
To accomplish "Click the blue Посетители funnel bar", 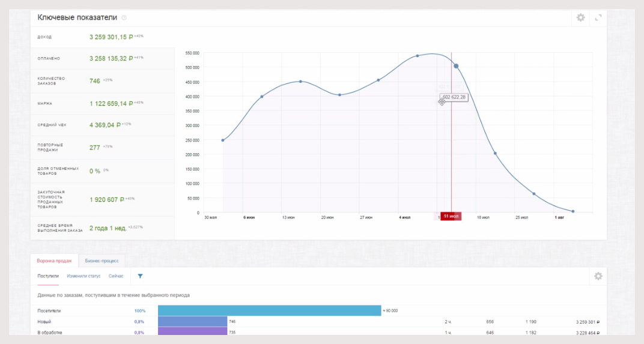I will pyautogui.click(x=269, y=310).
